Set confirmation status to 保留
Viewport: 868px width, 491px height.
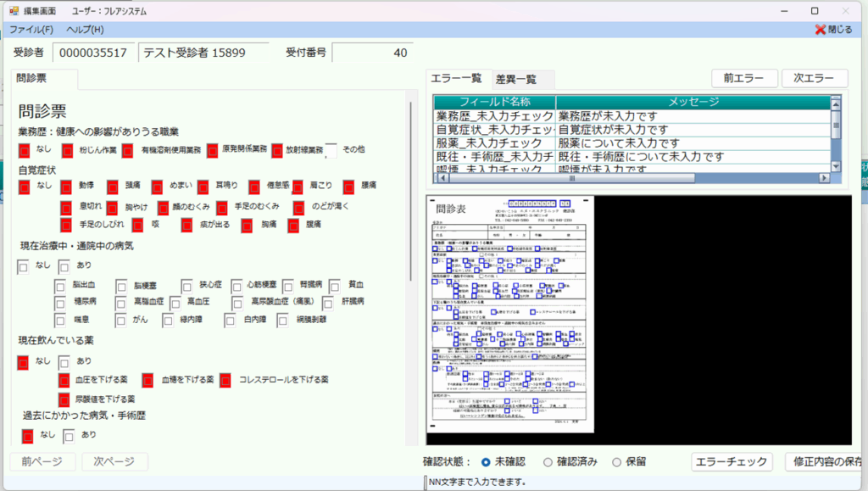[x=616, y=462]
